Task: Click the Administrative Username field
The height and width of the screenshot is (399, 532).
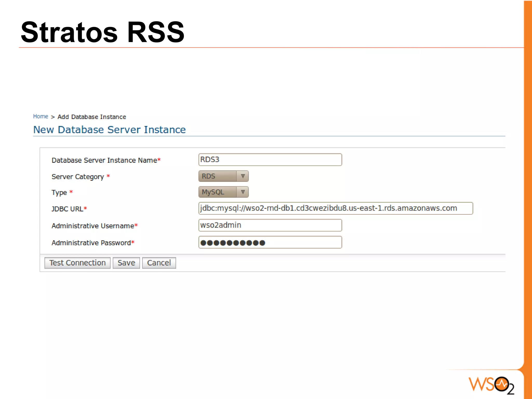Action: 270,225
